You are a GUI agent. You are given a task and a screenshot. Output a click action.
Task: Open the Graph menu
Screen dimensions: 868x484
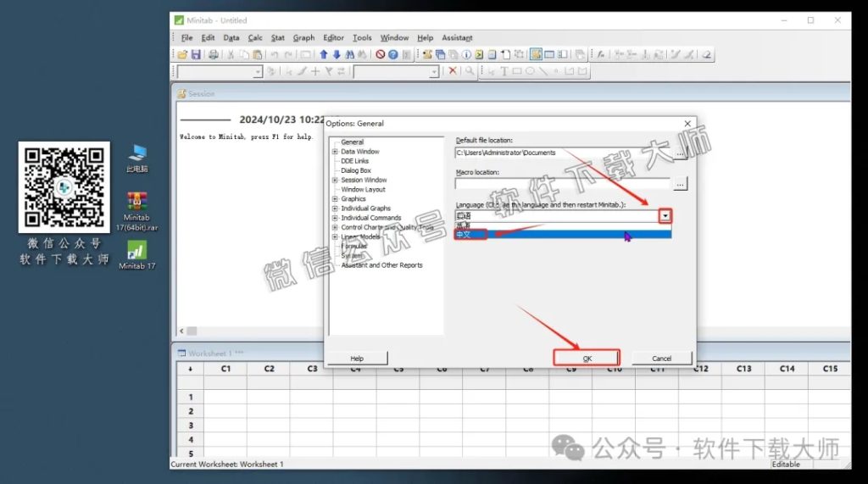click(304, 37)
